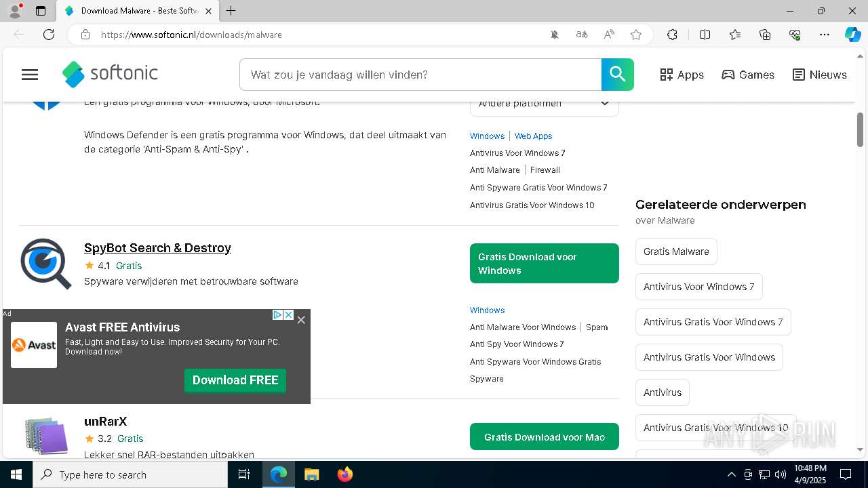Open the unRarX title link

(105, 422)
